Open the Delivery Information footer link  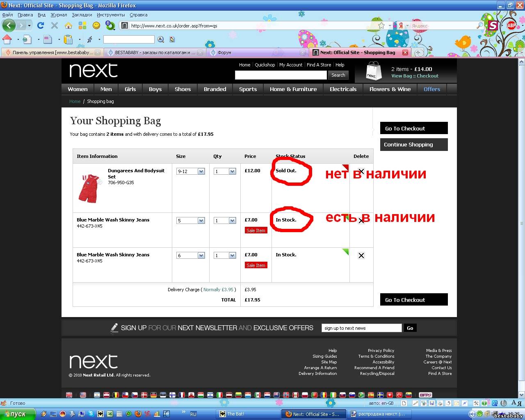[x=318, y=374]
